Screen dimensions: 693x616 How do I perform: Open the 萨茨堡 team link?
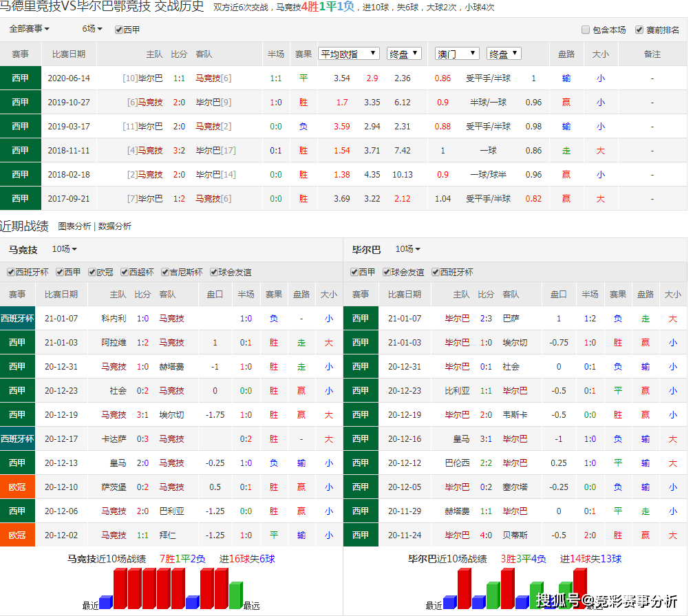click(x=114, y=487)
